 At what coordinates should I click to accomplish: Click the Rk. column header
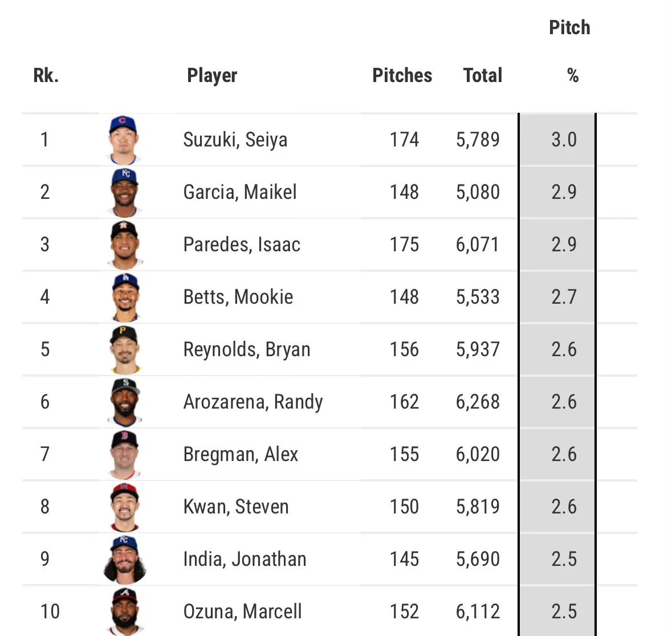(46, 75)
